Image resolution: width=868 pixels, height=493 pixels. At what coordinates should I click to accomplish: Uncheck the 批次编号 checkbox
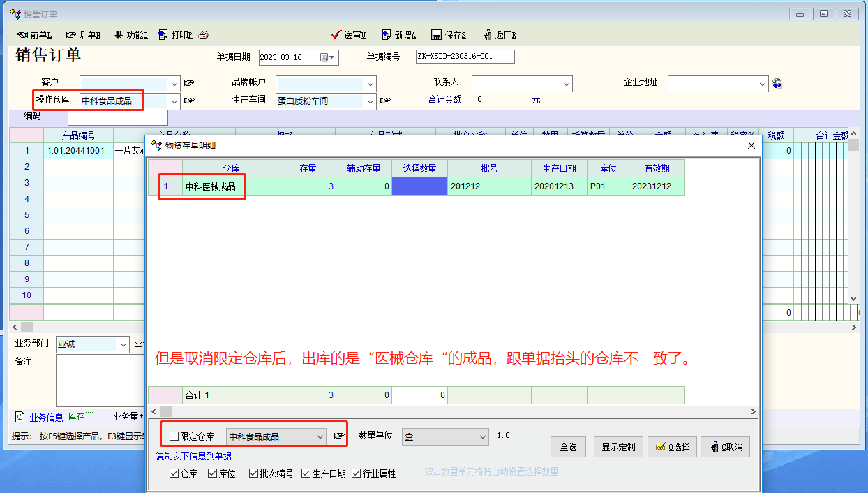click(x=253, y=473)
